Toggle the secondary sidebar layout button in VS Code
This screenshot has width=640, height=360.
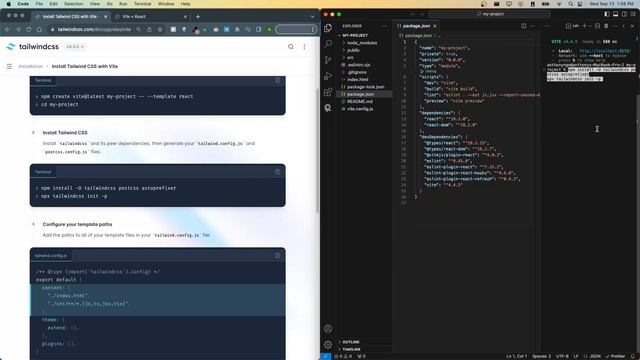coord(624,14)
